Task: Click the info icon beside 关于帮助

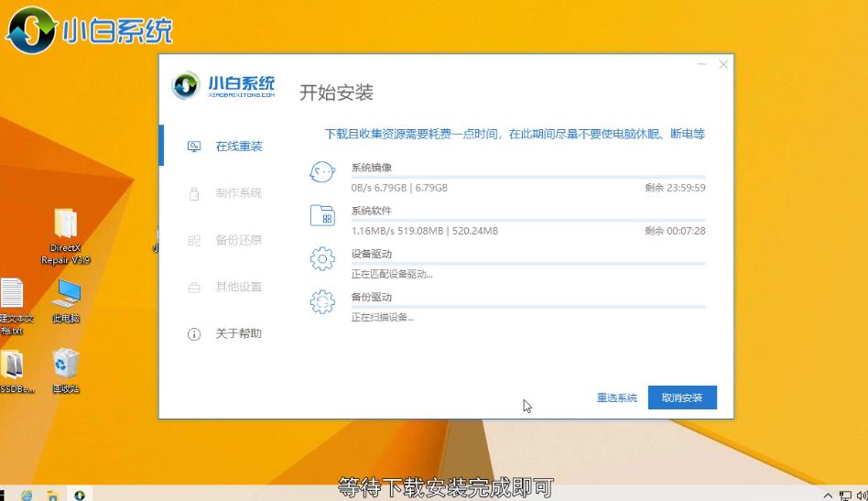Action: [x=194, y=334]
